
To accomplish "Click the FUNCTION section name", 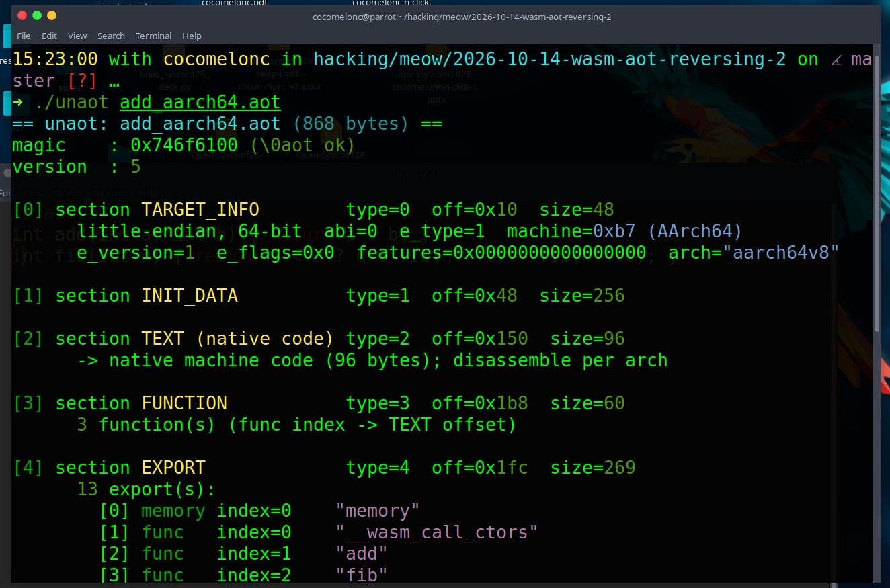I will pyautogui.click(x=184, y=404).
